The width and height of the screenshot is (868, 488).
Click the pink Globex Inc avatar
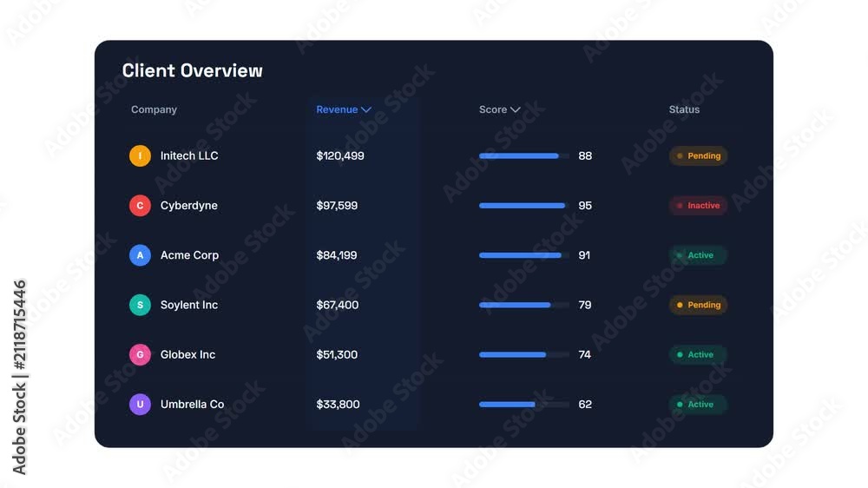tap(140, 354)
